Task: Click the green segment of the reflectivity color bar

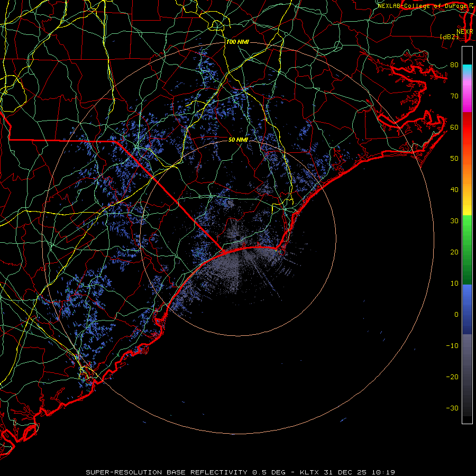Action: pyautogui.click(x=467, y=250)
